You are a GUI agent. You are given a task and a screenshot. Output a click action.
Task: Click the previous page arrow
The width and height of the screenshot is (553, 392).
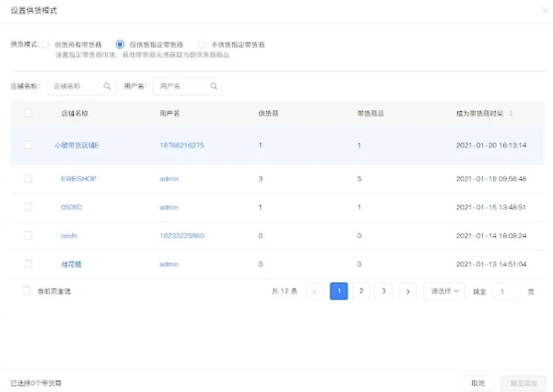pos(315,291)
